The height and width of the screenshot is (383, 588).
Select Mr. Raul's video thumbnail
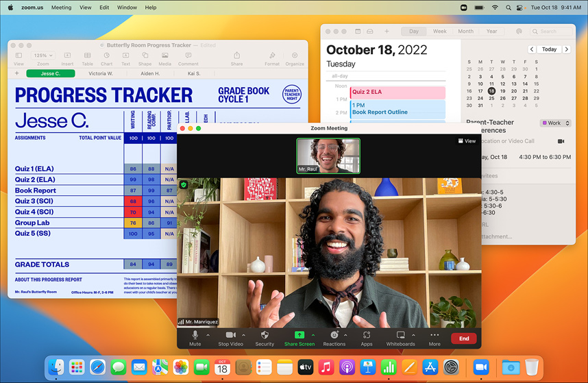click(x=328, y=156)
